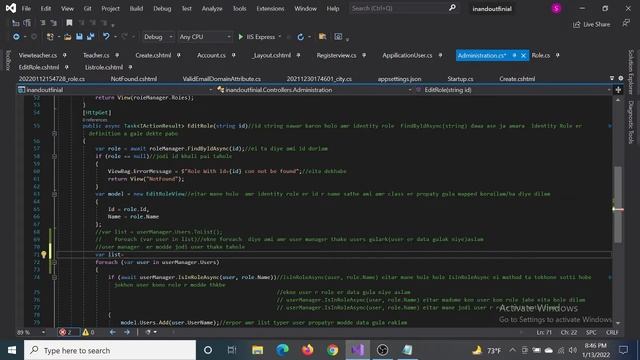
Task: Open the purple account profile icon
Action: 556,8
